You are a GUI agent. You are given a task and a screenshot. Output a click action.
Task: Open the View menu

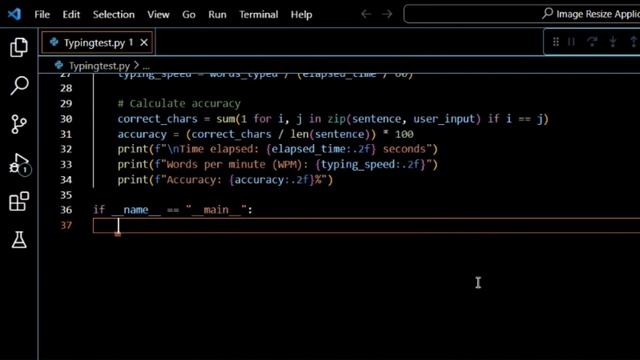coord(158,15)
